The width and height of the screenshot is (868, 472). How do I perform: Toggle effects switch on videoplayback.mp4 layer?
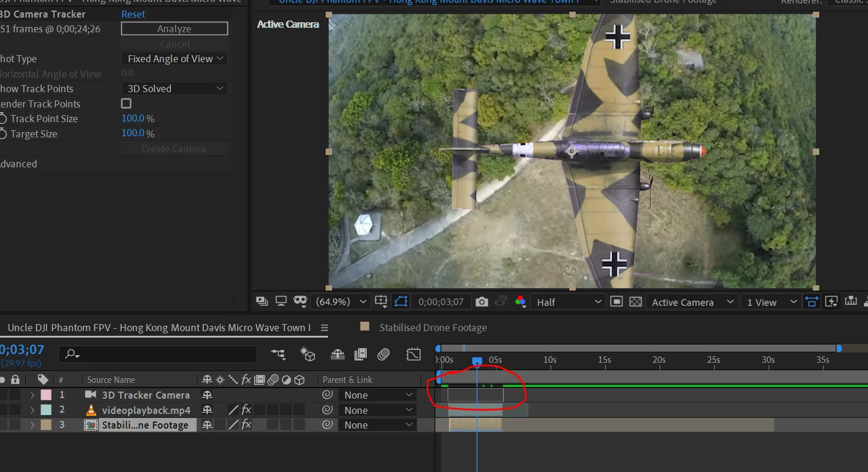pyautogui.click(x=246, y=410)
